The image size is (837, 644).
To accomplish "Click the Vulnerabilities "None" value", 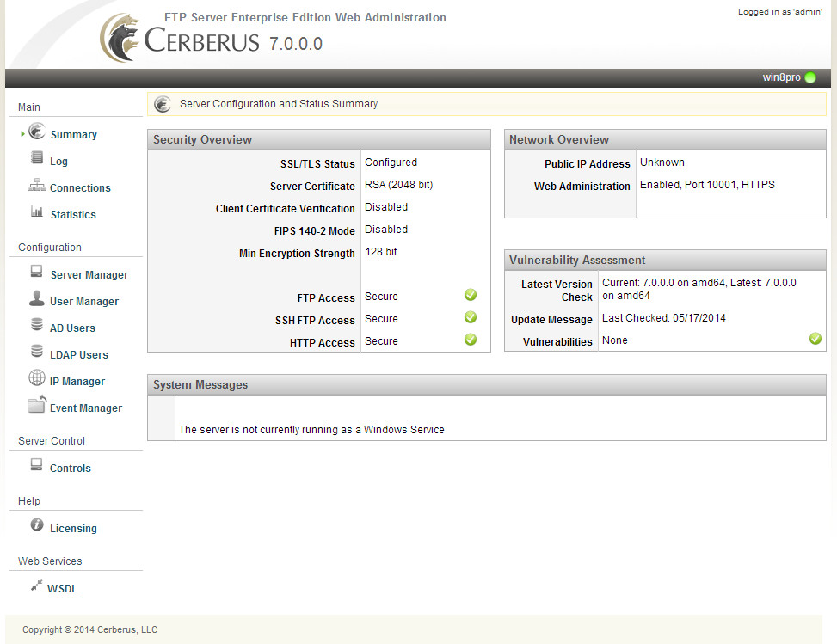I will pos(615,340).
